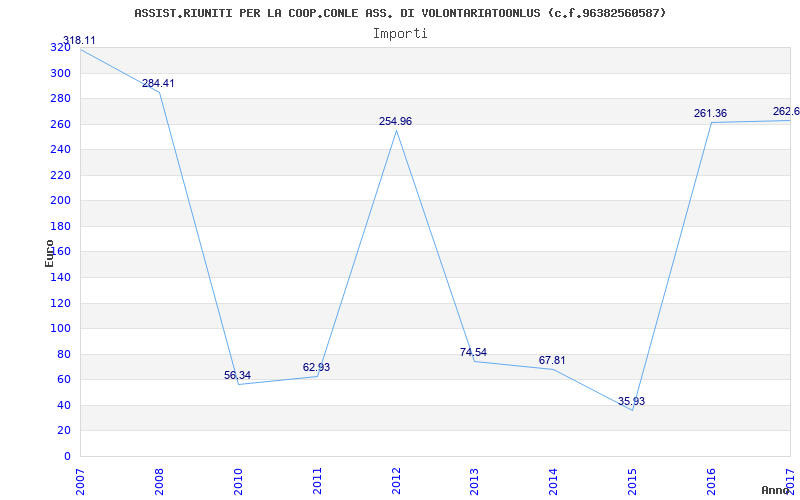
Task: Click the 320 y-axis tick label
Action: [x=60, y=48]
